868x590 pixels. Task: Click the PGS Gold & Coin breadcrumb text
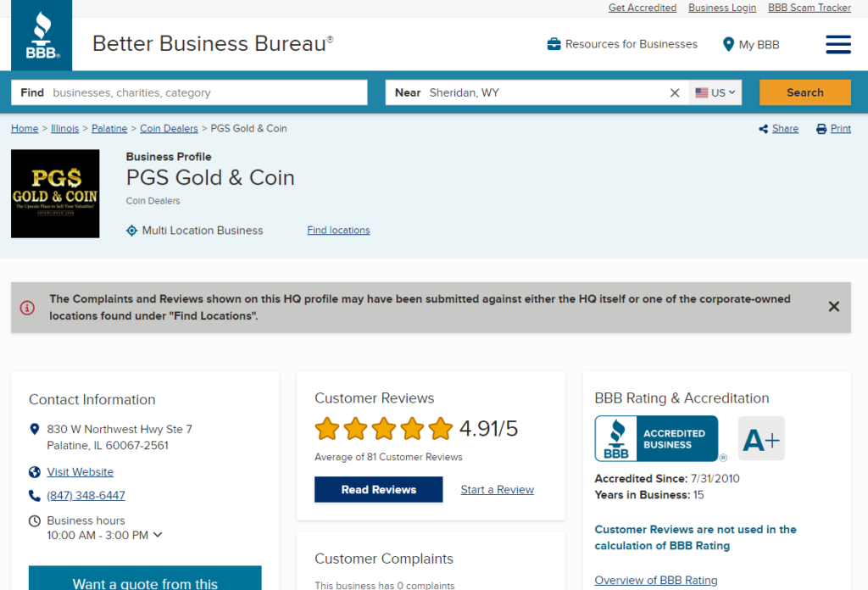point(248,128)
